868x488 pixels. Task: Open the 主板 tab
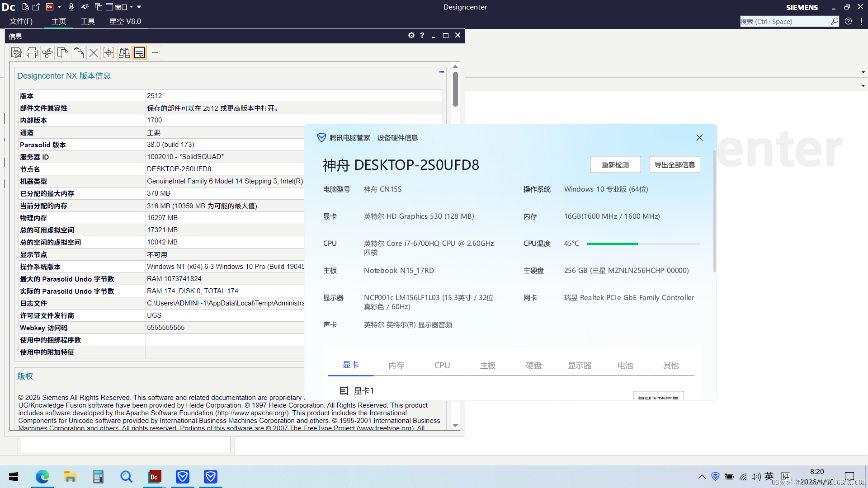[x=488, y=365]
